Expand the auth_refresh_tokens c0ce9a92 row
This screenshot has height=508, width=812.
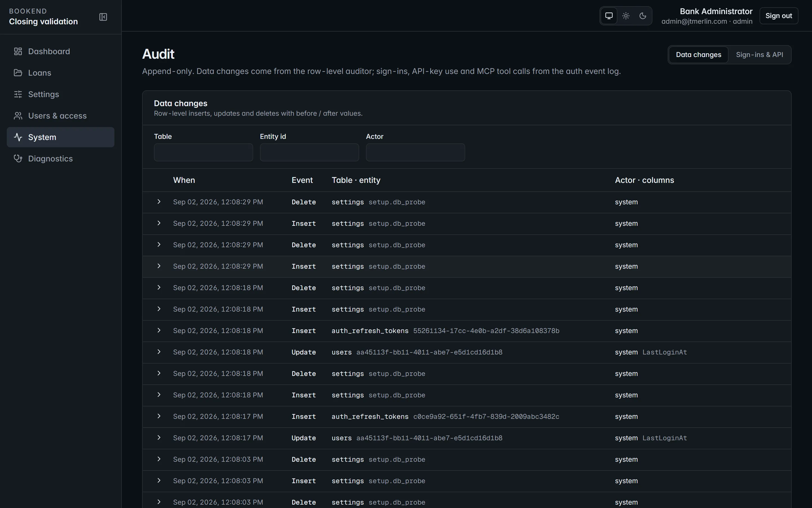(x=159, y=416)
